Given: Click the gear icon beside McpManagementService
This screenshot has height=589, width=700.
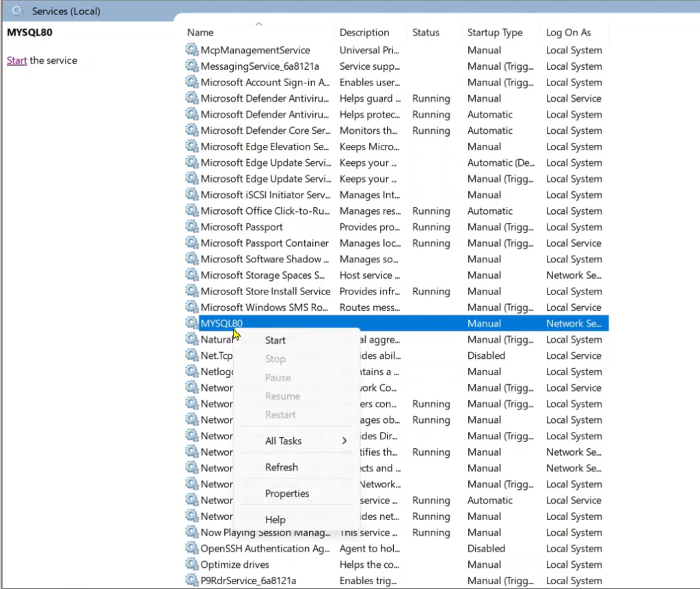Looking at the screenshot, I should [x=192, y=50].
